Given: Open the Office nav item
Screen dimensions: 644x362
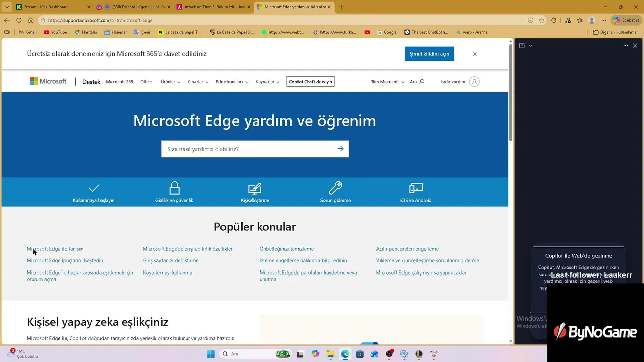Looking at the screenshot, I should click(x=146, y=82).
